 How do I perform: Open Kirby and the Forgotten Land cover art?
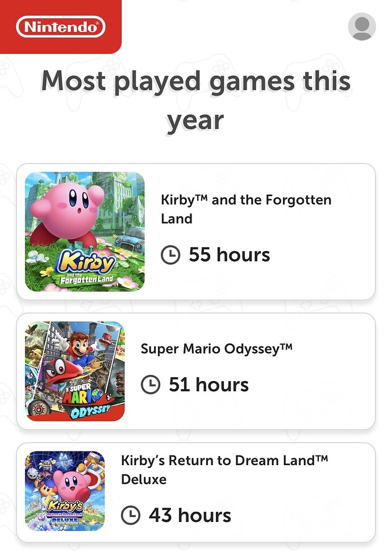[x=85, y=232]
